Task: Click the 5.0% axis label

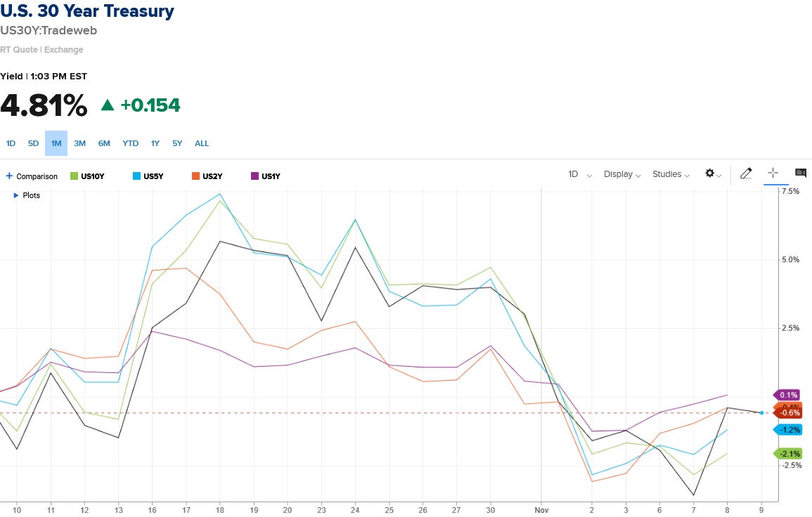Action: coord(790,260)
